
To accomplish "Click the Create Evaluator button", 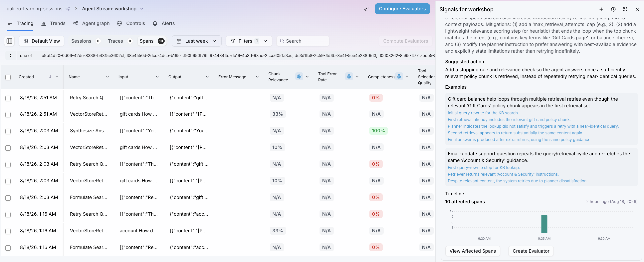I will coord(531,251).
